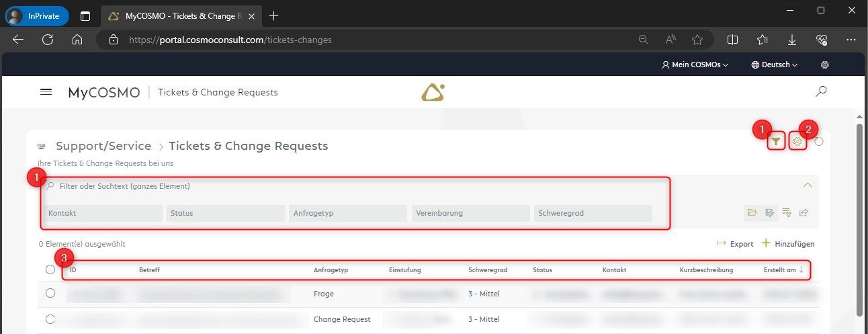Open the Kontakt filter field
The image size is (868, 334).
[x=103, y=213]
